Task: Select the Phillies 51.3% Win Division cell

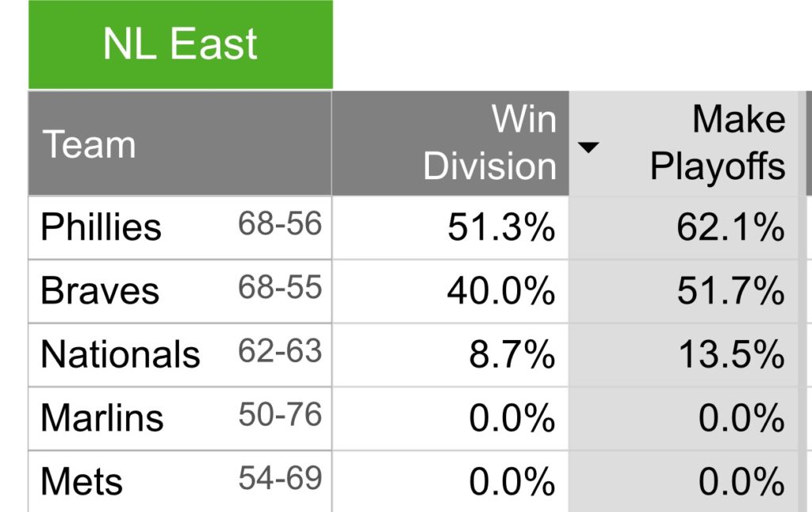Action: coord(500,228)
